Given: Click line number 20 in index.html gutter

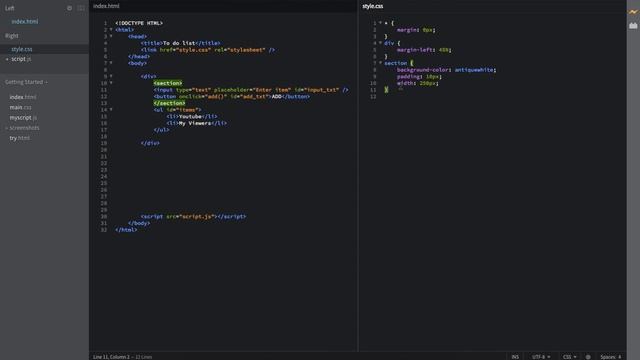Looking at the screenshot, I should pyautogui.click(x=104, y=150).
